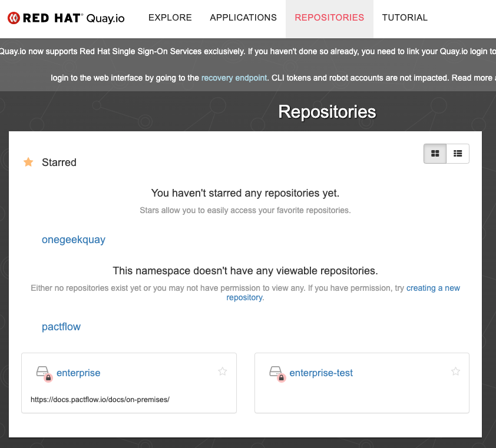The image size is (496, 448).
Task: Open the APPLICATIONS tab
Action: tap(243, 18)
